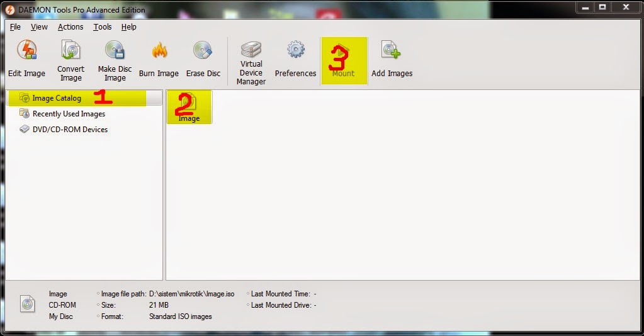Add Images to the catalog
The height and width of the screenshot is (336, 644).
[392, 59]
